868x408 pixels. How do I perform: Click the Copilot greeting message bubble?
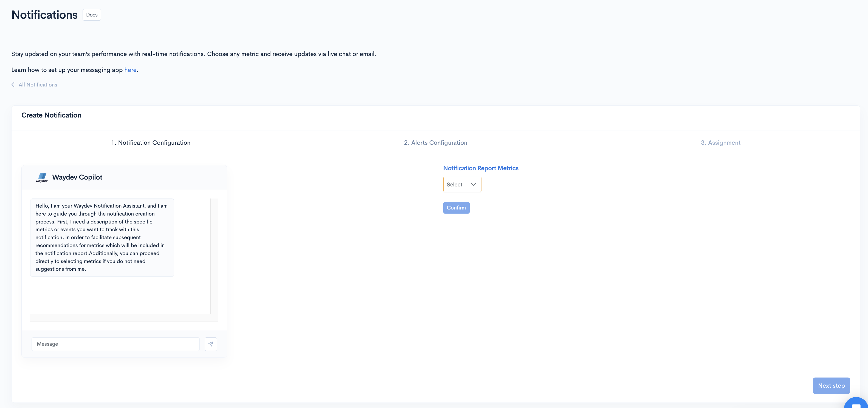point(102,237)
